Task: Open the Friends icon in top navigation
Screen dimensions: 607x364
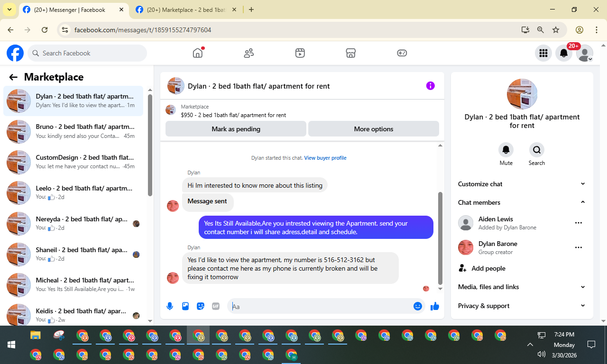Action: 249,53
